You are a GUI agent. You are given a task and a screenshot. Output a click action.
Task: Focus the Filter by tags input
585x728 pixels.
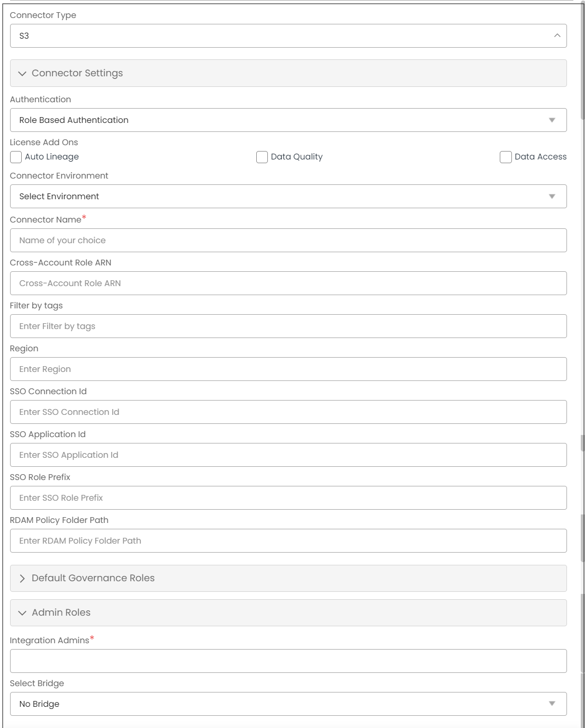tap(288, 326)
